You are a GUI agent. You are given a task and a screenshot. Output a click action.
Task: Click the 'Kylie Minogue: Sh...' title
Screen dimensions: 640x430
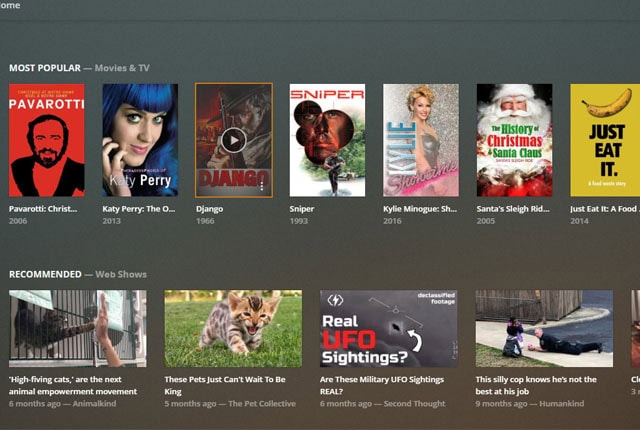[420, 209]
